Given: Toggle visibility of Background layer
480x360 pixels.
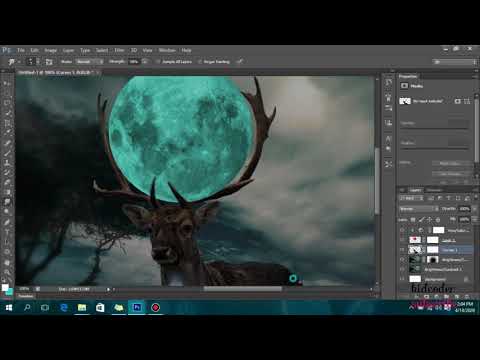Looking at the screenshot, I should (402, 279).
